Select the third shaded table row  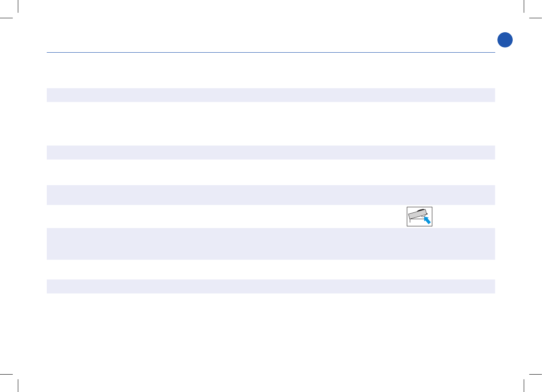[270, 195]
